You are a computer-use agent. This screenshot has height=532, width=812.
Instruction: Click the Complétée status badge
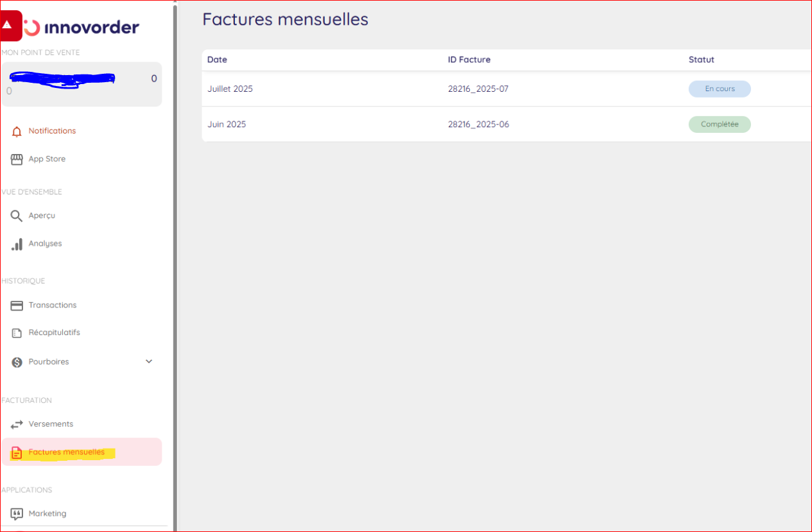click(720, 124)
